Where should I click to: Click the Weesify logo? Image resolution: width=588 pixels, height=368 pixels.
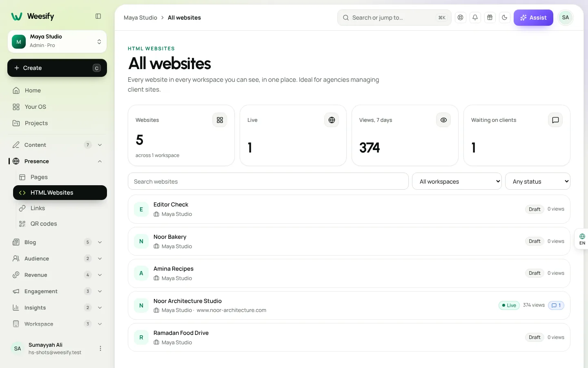click(33, 16)
